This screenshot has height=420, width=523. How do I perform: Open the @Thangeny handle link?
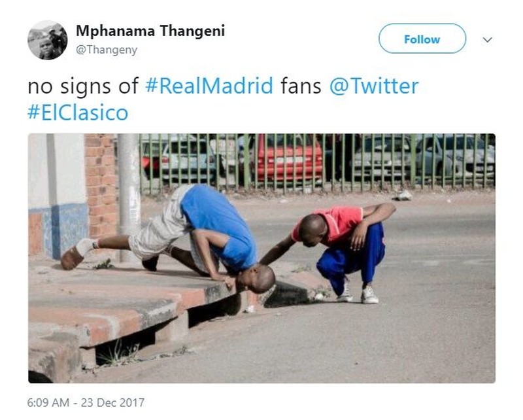[107, 50]
